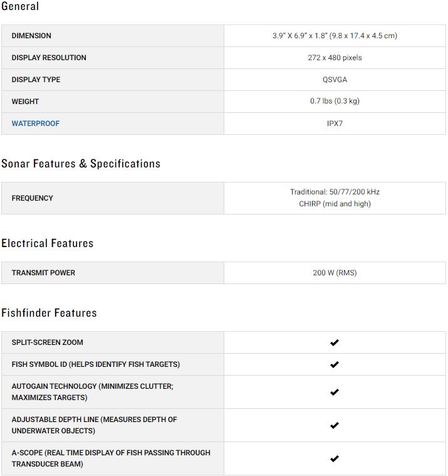Viewport: 448px width, 476px height.
Task: Click the DIMENSION row label
Action: (x=31, y=36)
